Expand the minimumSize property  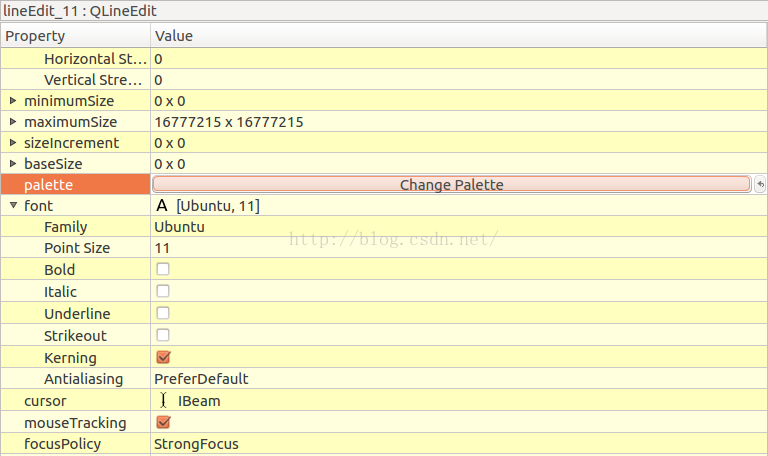(13, 100)
